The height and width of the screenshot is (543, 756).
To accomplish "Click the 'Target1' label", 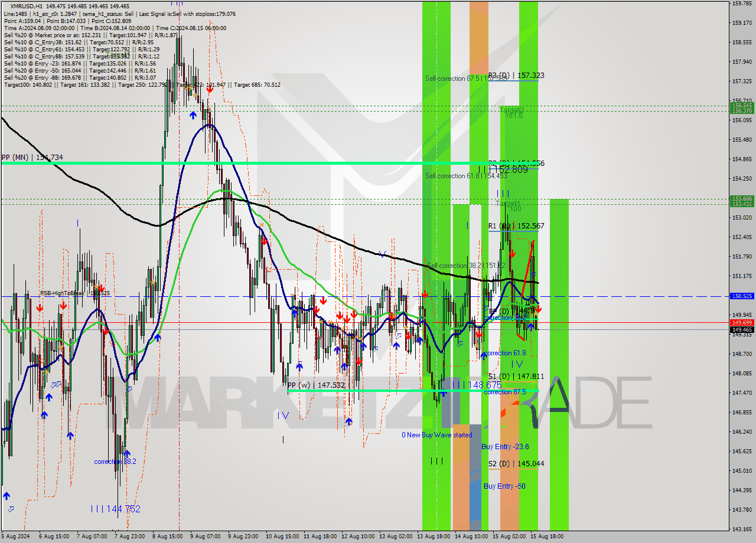I will 508,204.
